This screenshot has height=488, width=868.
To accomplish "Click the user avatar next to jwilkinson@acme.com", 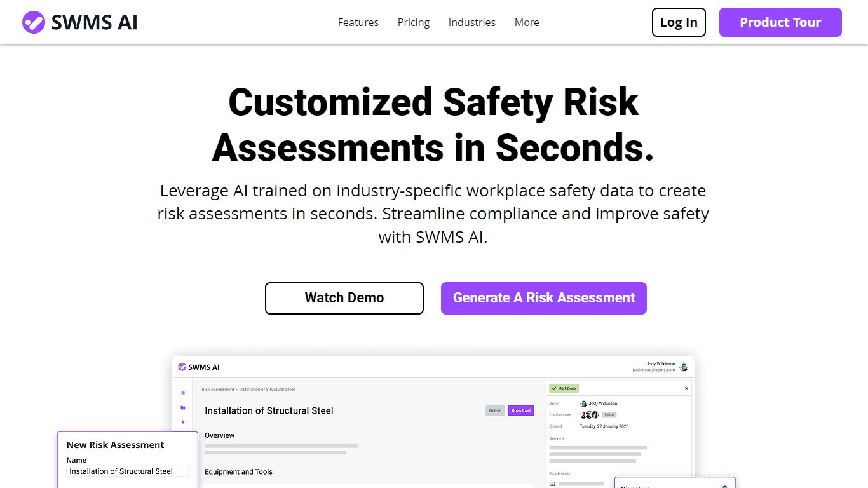I will 684,367.
